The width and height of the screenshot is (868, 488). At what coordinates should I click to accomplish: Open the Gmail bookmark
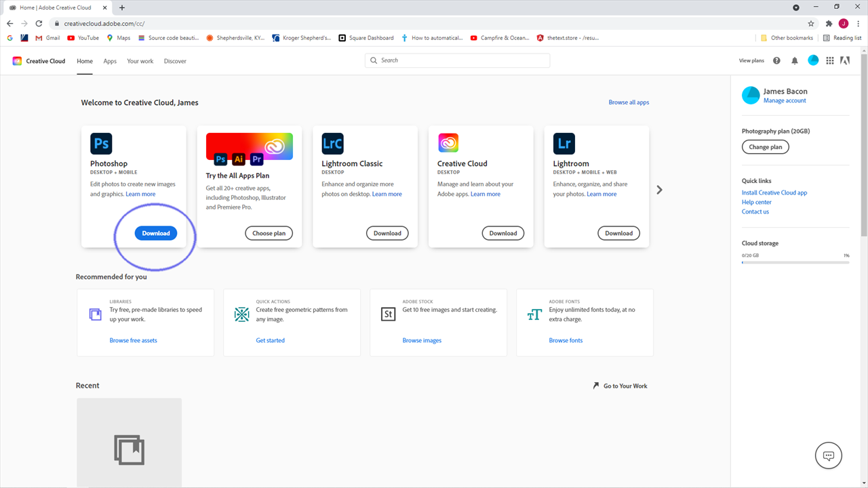click(x=48, y=38)
